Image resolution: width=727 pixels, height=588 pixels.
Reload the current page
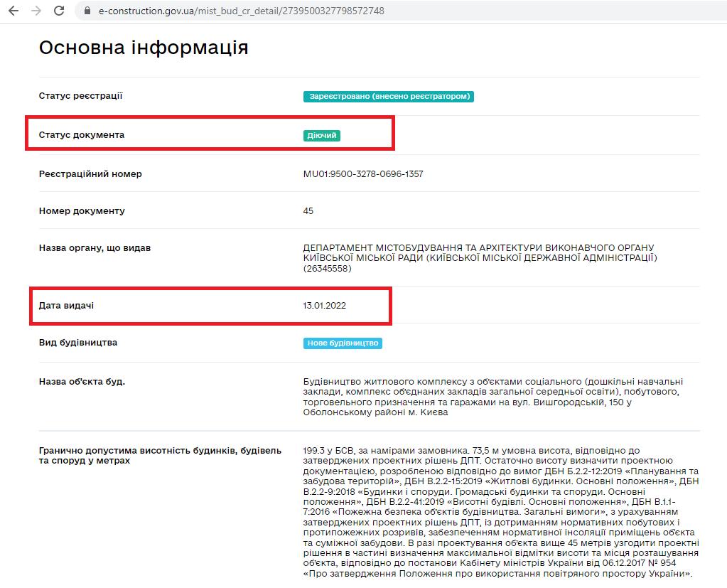pos(59,11)
